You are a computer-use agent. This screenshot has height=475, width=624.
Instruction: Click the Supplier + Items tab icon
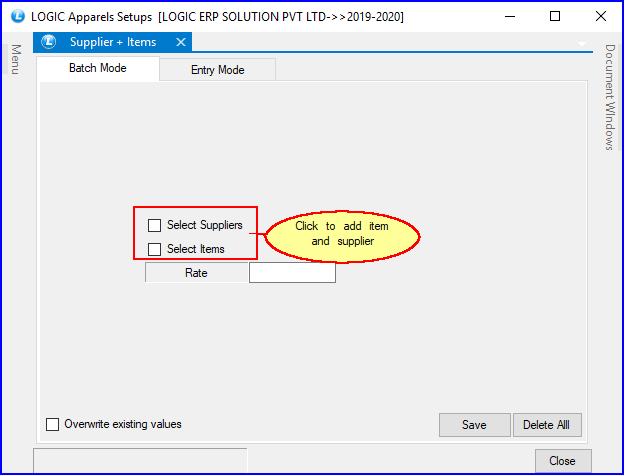(x=49, y=42)
